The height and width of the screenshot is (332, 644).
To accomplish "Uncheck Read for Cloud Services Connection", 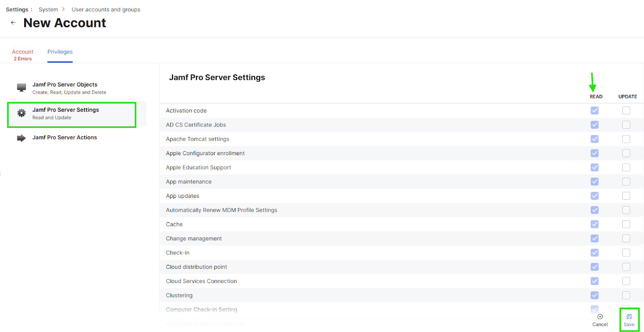I will coord(594,281).
